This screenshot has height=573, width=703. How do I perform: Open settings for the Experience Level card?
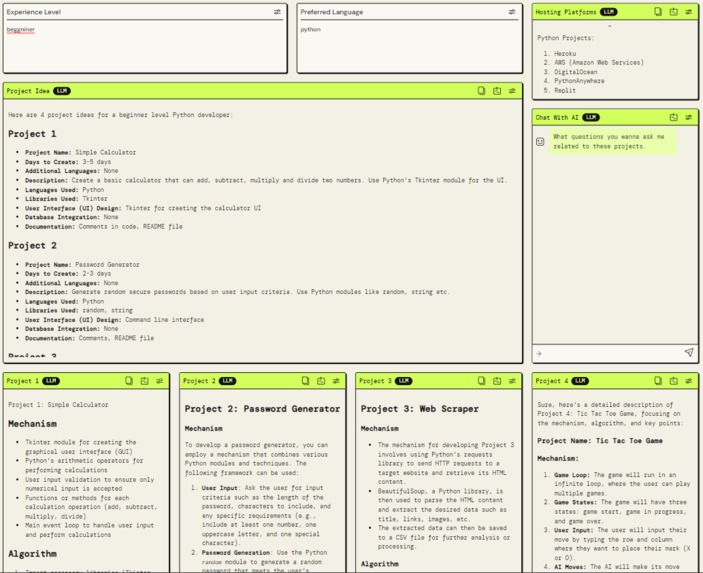click(277, 12)
